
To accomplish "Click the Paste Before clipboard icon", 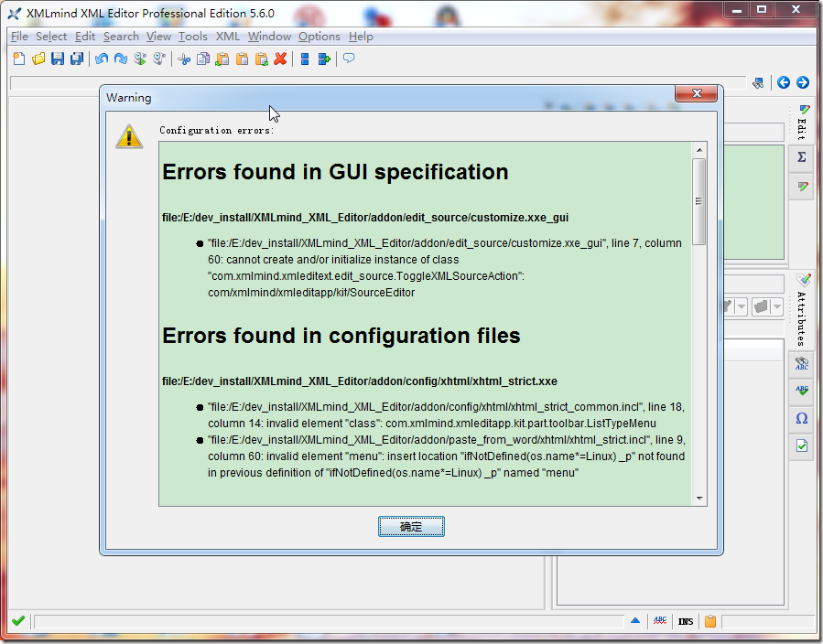I will (222, 59).
